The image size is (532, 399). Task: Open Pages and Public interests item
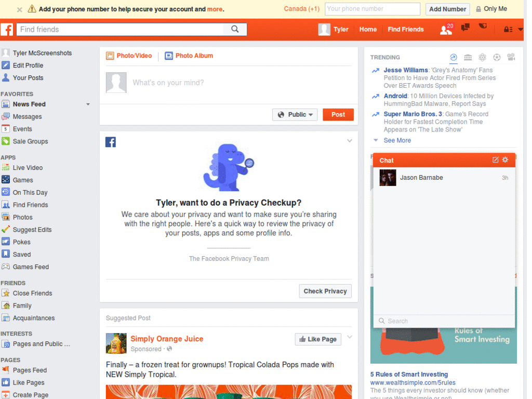(36, 344)
